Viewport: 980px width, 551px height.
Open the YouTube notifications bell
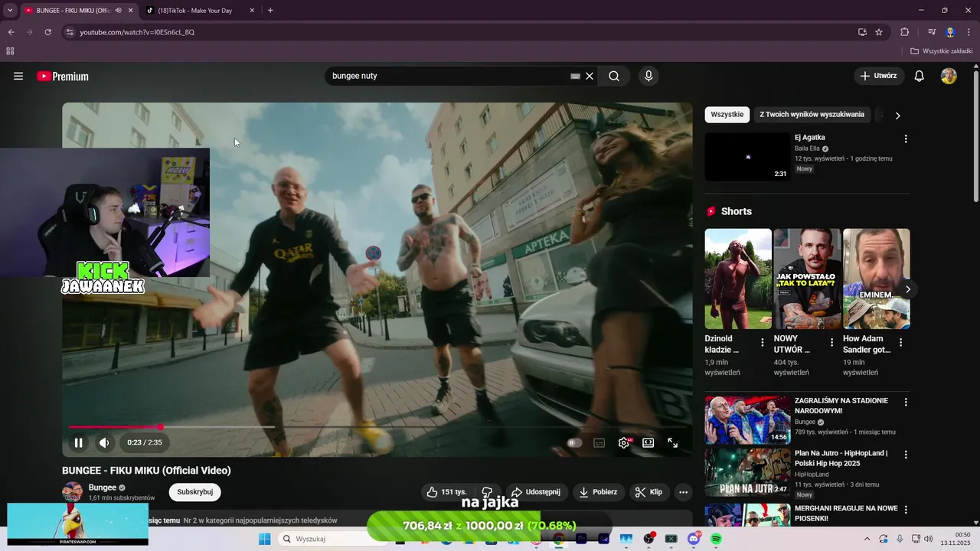[920, 76]
